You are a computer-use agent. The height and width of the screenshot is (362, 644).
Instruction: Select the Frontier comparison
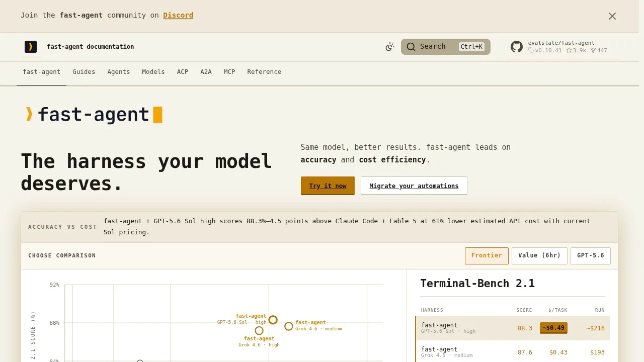point(487,255)
